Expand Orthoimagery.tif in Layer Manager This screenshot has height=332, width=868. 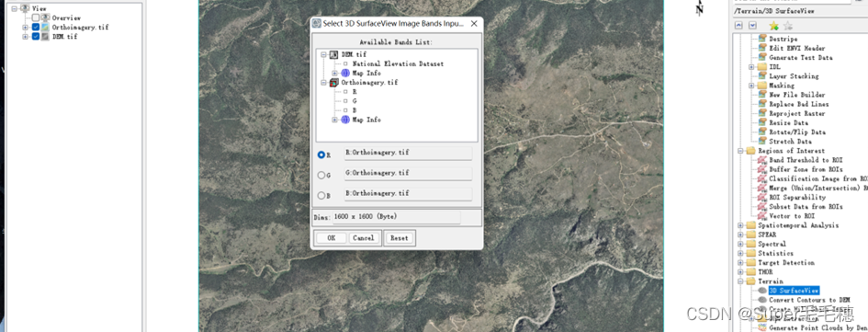point(25,28)
